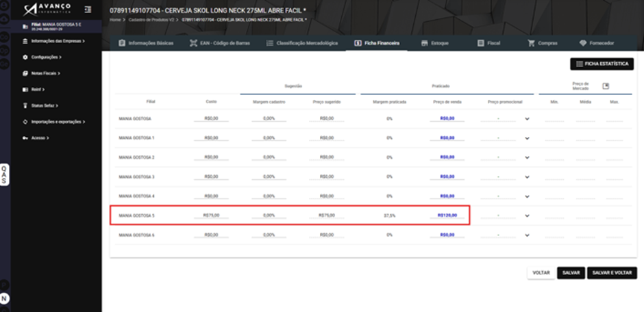Viewport: 644px width, 312px height.
Task: Click Preço de venda R$120,00 for MANIA GOSTOSA 5
Action: click(447, 216)
